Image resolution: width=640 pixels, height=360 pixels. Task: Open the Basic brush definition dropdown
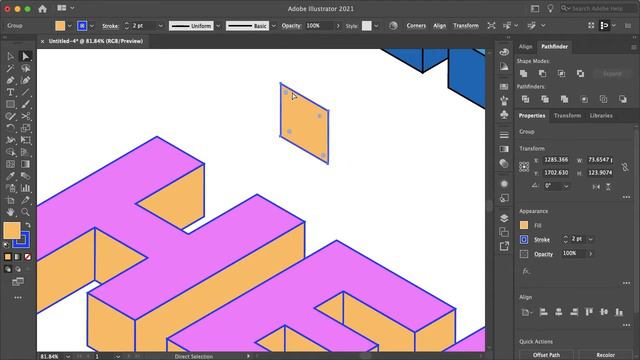273,26
